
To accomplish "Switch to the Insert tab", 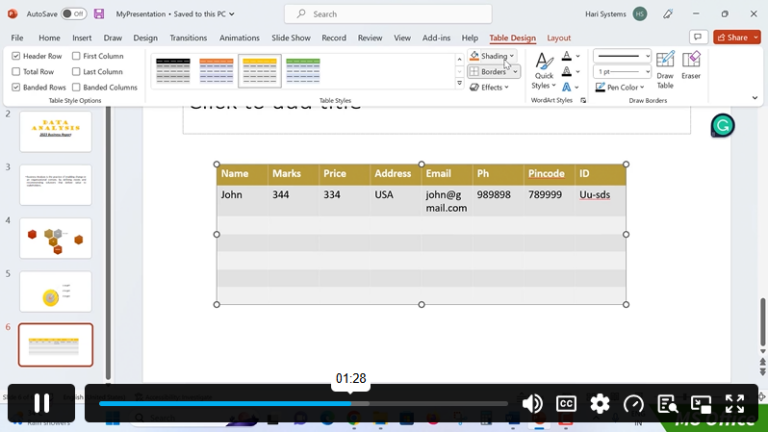I will coord(82,38).
